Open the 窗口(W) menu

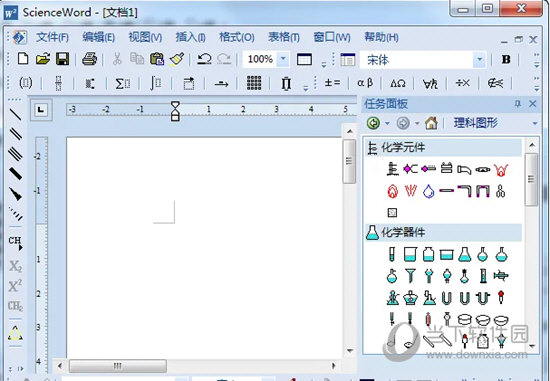tap(332, 37)
